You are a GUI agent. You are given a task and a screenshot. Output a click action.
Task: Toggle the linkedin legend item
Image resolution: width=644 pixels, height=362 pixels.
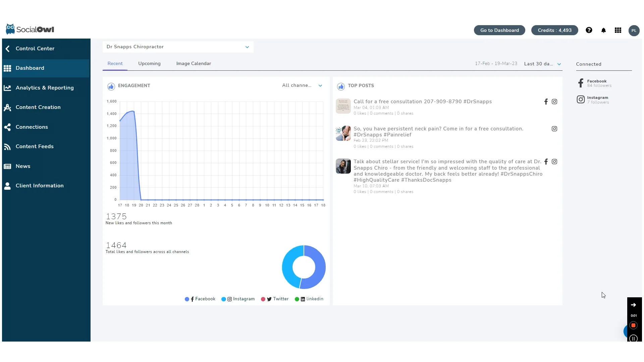pyautogui.click(x=309, y=299)
